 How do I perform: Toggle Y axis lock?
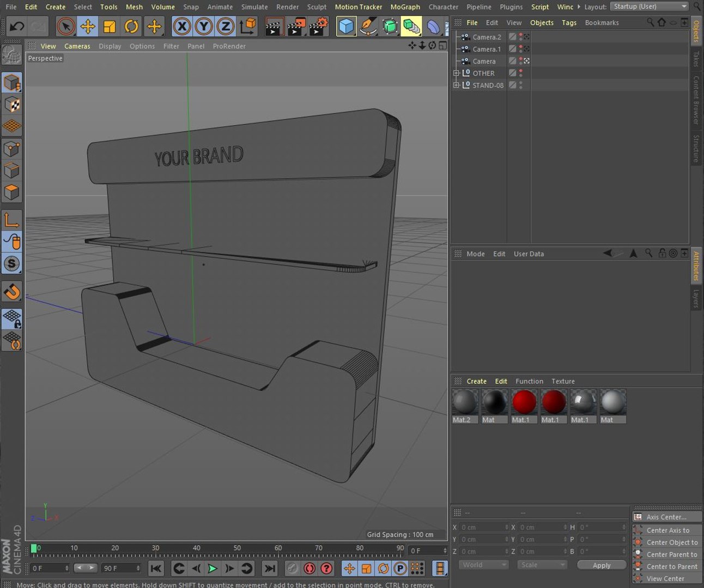(204, 26)
